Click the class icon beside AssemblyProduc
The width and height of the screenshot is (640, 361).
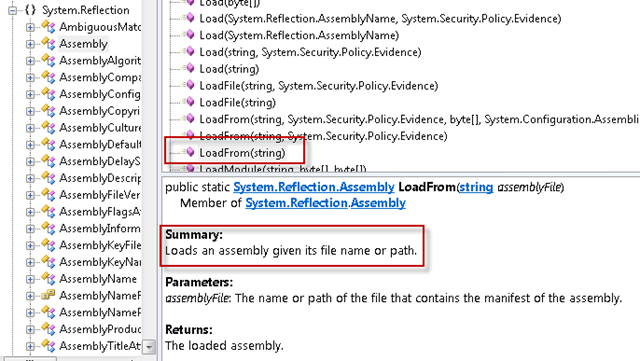tap(48, 328)
